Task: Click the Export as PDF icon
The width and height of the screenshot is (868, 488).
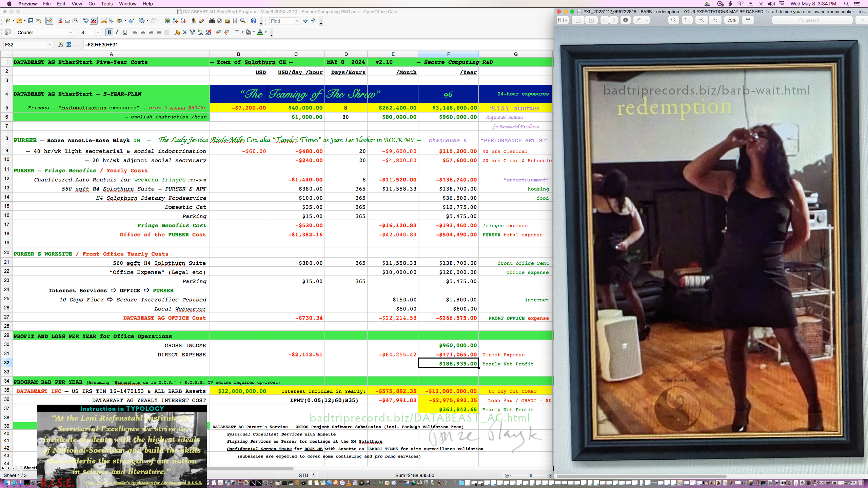Action: (x=60, y=21)
